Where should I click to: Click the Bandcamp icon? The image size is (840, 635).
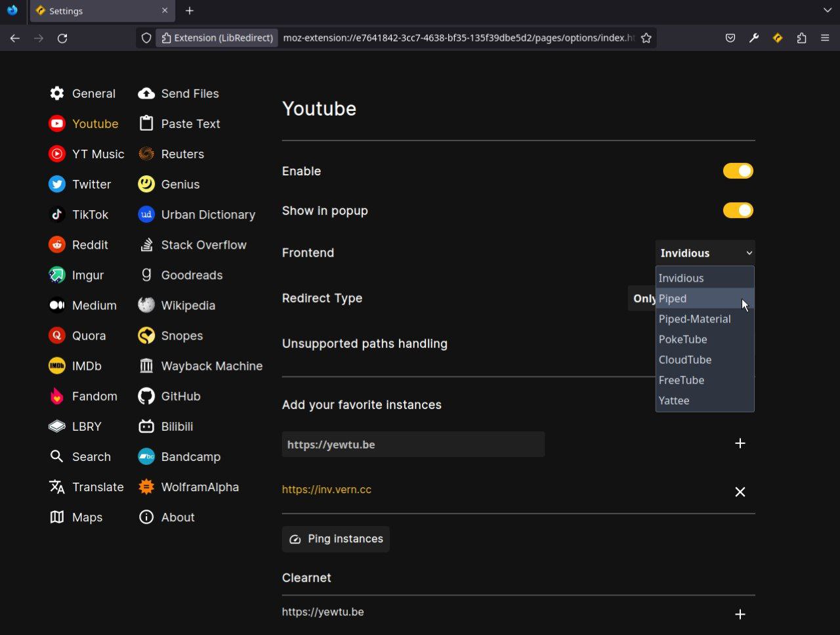pyautogui.click(x=146, y=456)
